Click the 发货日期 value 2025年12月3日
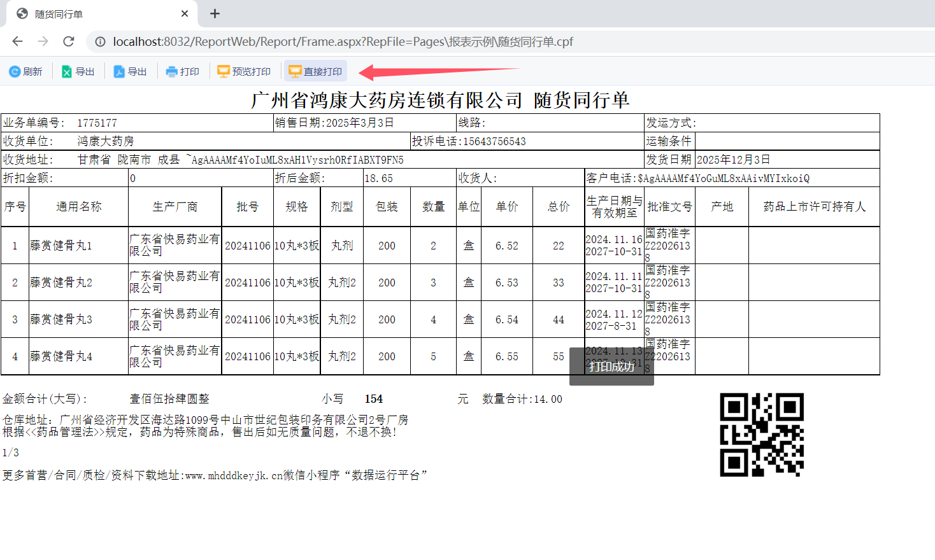This screenshot has height=560, width=935. pyautogui.click(x=733, y=160)
